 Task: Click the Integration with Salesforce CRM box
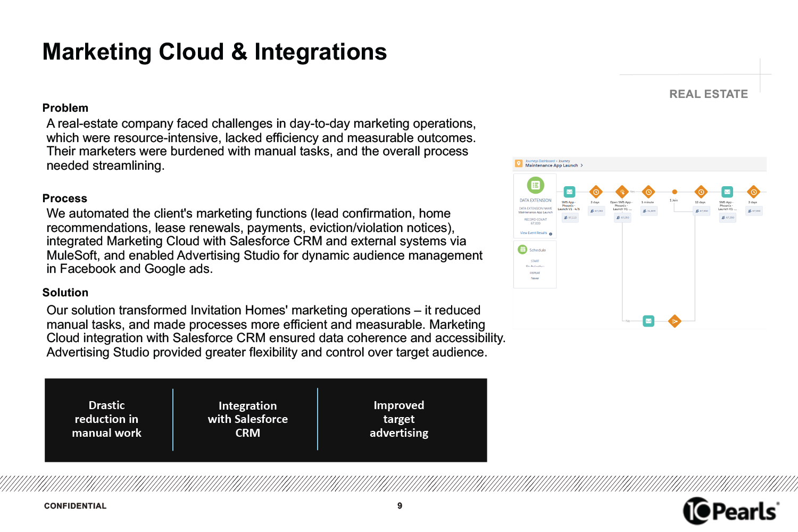(248, 419)
